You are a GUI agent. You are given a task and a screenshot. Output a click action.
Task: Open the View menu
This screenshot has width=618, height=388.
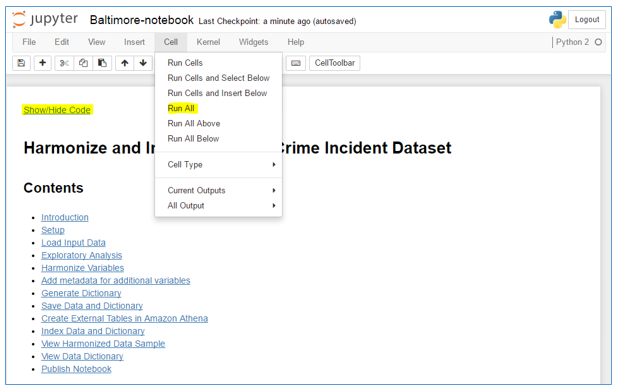[97, 42]
